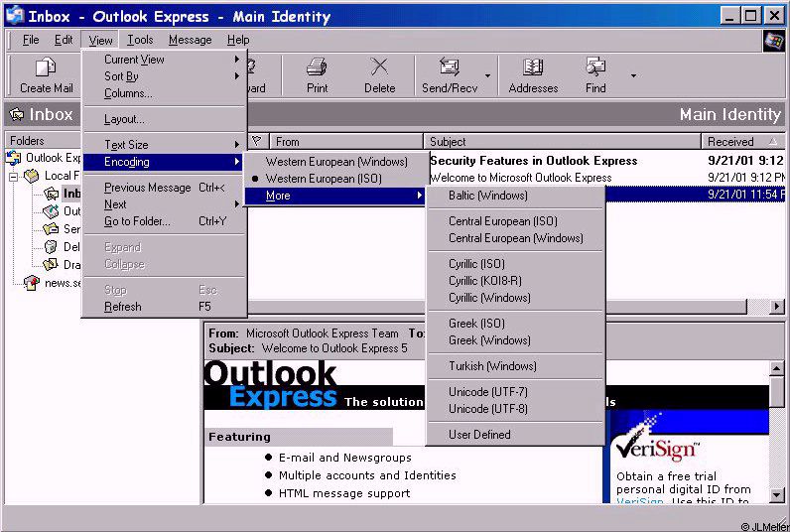Choose Refresh from View menu
790x532 pixels.
(x=164, y=307)
